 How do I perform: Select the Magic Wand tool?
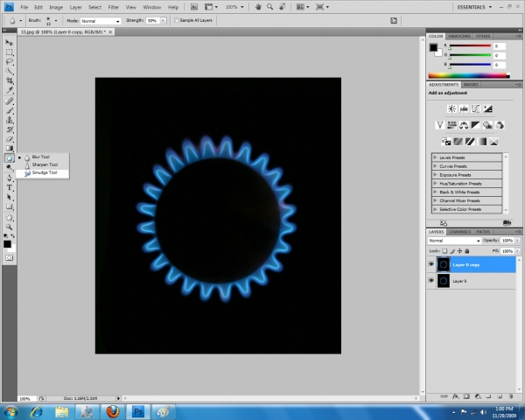9,71
